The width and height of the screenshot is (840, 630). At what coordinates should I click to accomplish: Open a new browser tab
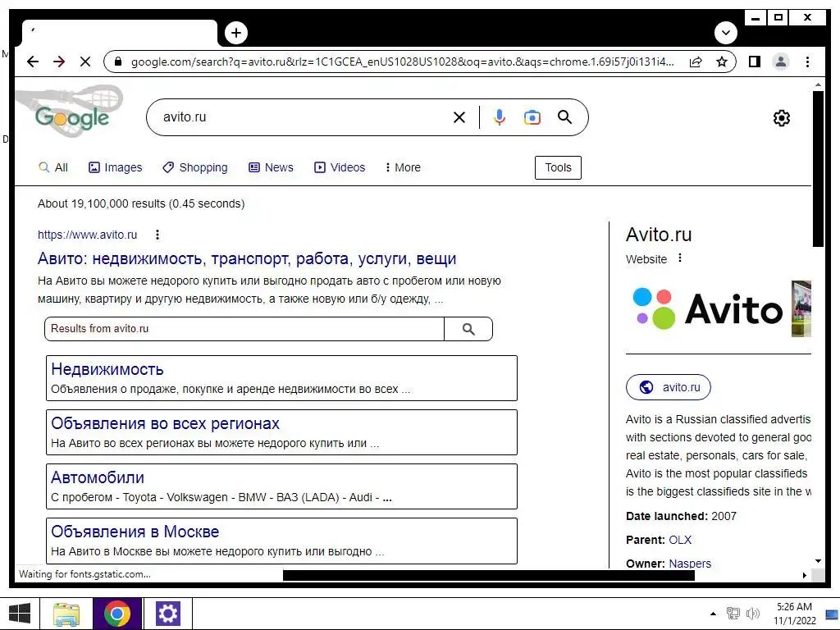coord(236,33)
